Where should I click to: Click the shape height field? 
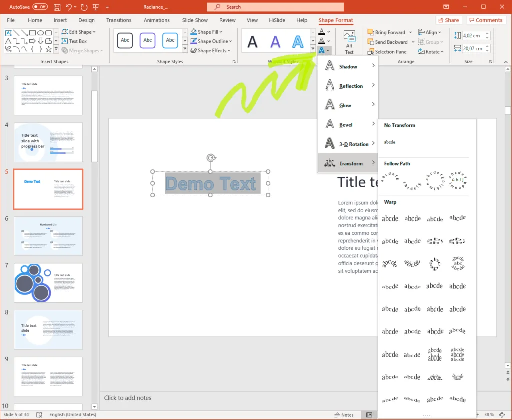pos(473,35)
